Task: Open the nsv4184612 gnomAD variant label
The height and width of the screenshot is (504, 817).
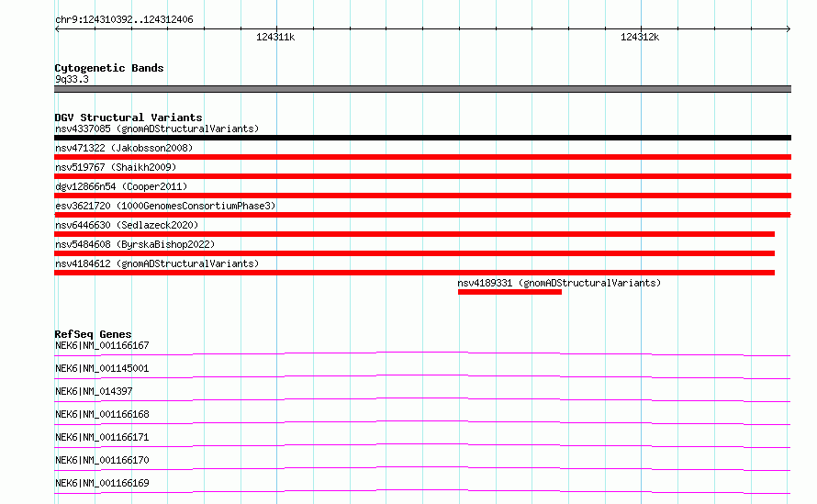Action: (157, 263)
